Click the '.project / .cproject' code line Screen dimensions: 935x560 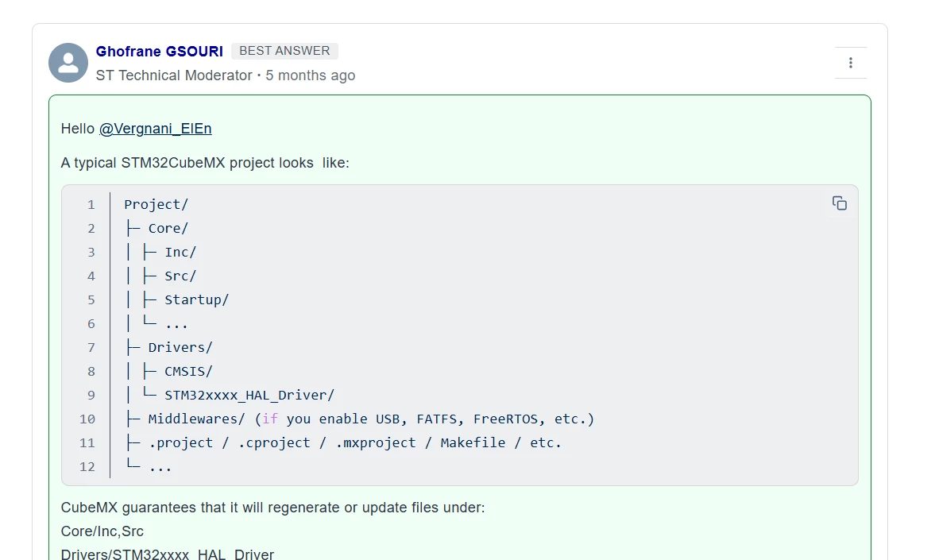click(343, 443)
